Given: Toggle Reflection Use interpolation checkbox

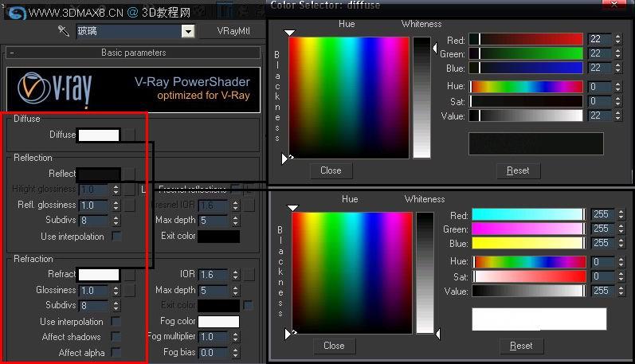Looking at the screenshot, I should (x=116, y=236).
